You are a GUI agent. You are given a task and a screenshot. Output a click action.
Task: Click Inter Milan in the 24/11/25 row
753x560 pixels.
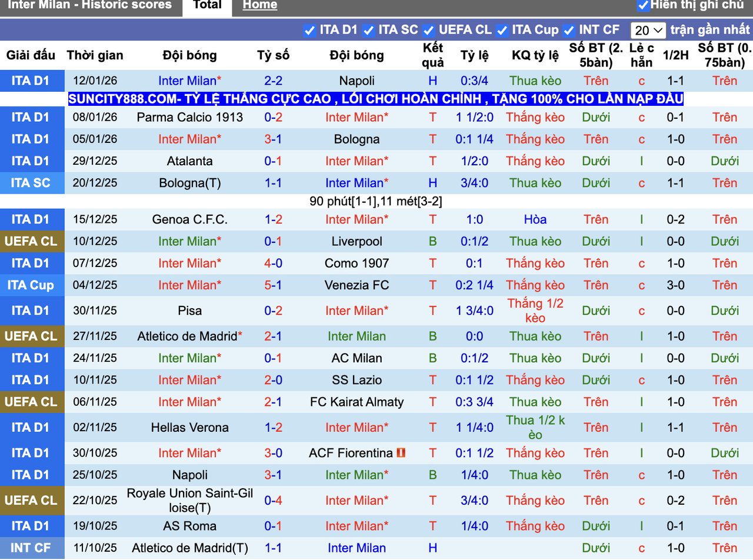point(190,358)
